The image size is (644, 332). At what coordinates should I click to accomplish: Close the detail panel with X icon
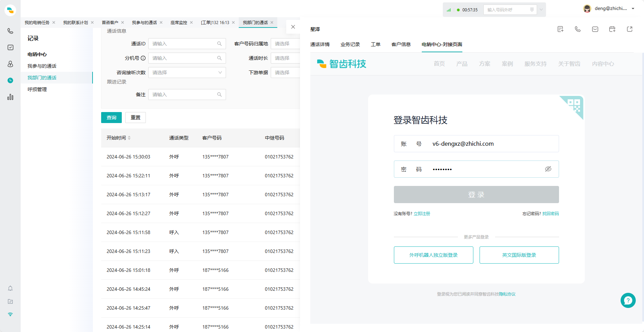click(x=293, y=27)
